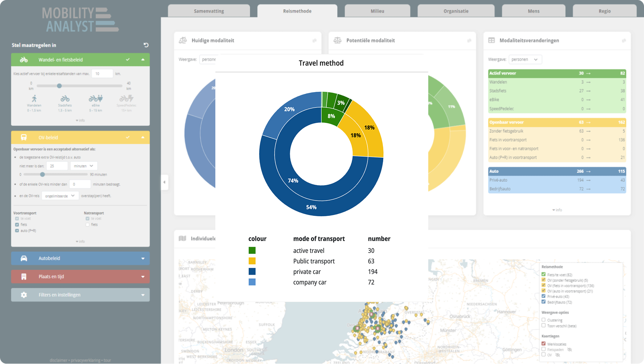Click the Modaliteitsveranderingen pin icon
644x364 pixels.
pos(623,41)
